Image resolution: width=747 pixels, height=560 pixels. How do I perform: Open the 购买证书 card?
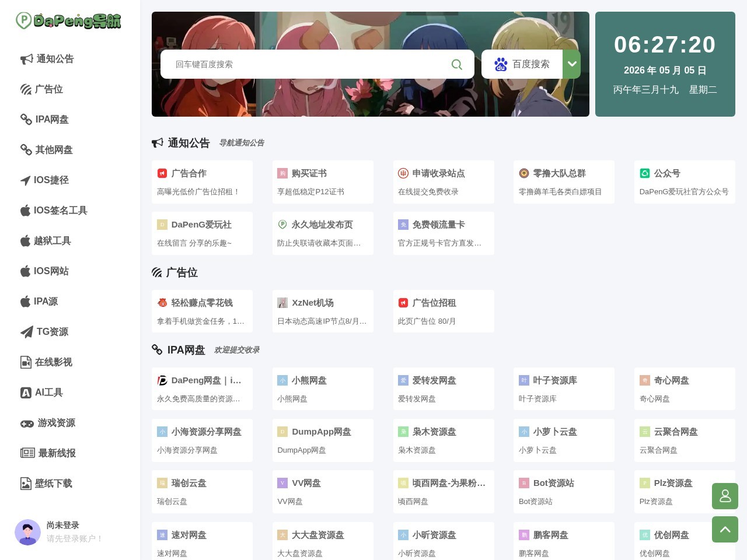pos(323,182)
